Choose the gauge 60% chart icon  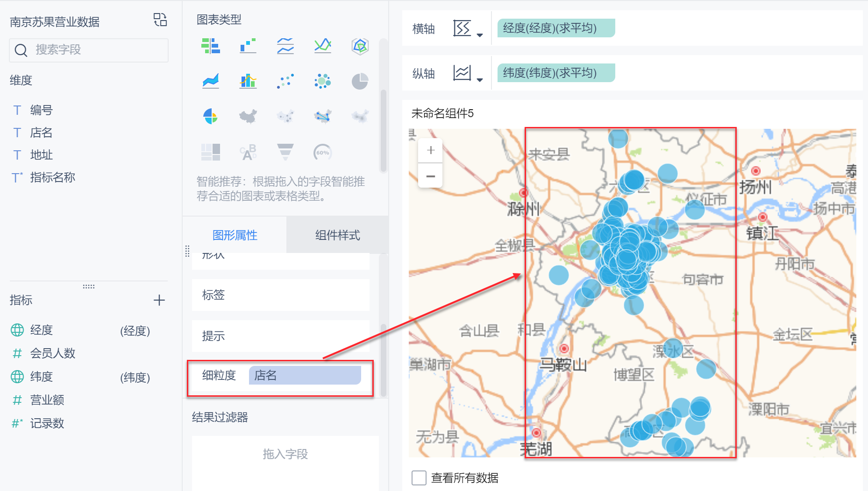[322, 152]
